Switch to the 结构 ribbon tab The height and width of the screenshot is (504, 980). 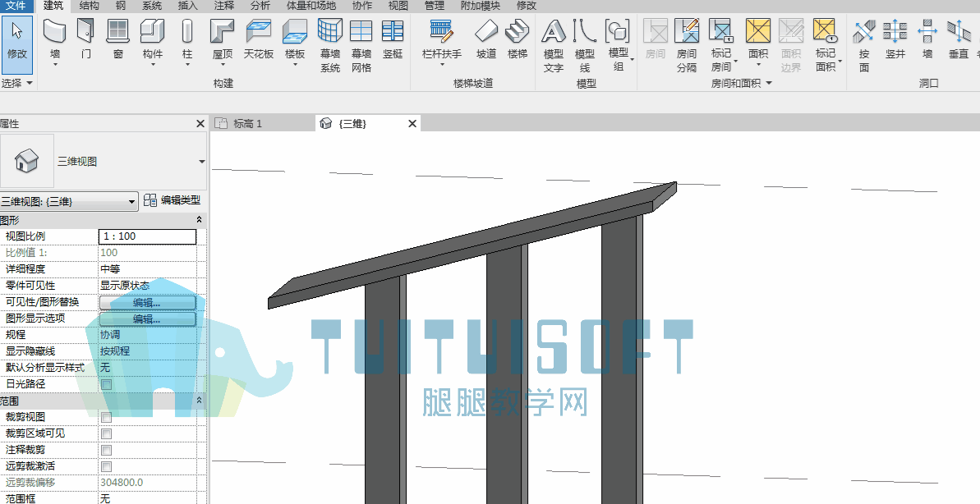pos(90,6)
